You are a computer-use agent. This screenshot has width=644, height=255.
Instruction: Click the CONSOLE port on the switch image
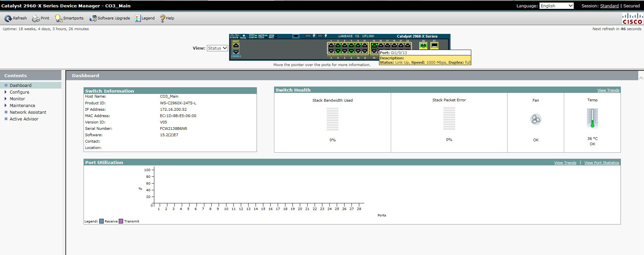click(x=236, y=52)
